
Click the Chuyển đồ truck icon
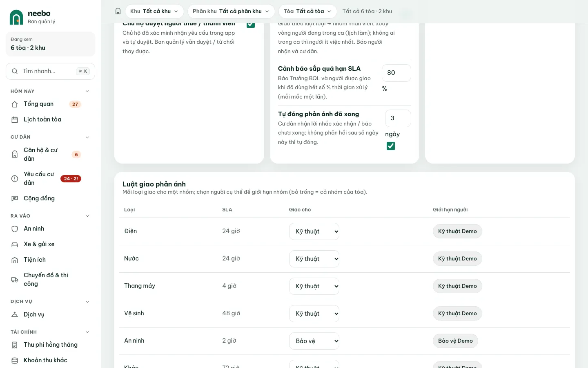pyautogui.click(x=15, y=280)
